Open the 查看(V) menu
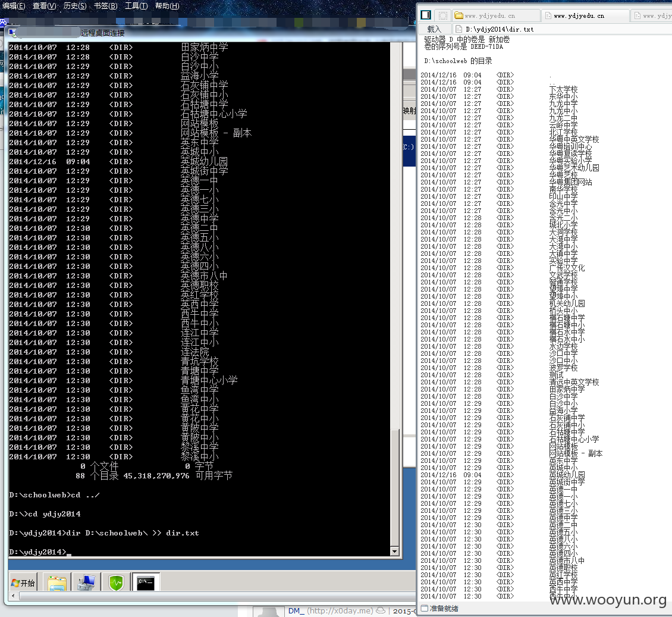672x617 pixels. [x=44, y=5]
